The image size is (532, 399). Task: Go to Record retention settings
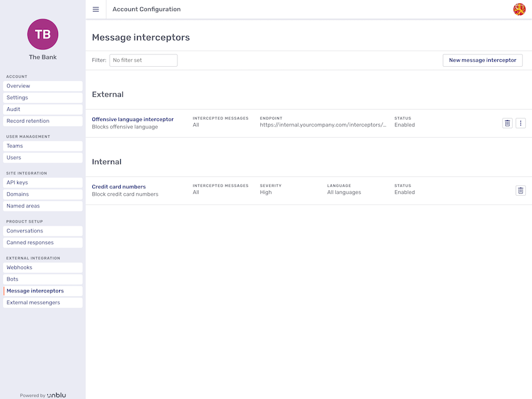coord(42,121)
